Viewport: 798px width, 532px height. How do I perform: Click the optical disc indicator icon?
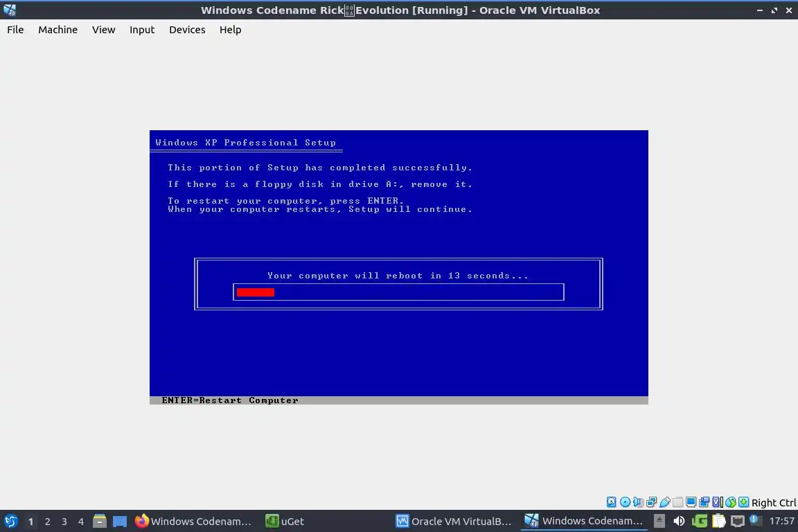[625, 502]
